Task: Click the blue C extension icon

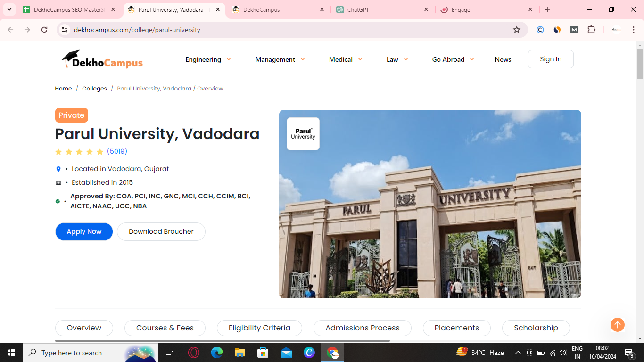Action: (x=540, y=30)
